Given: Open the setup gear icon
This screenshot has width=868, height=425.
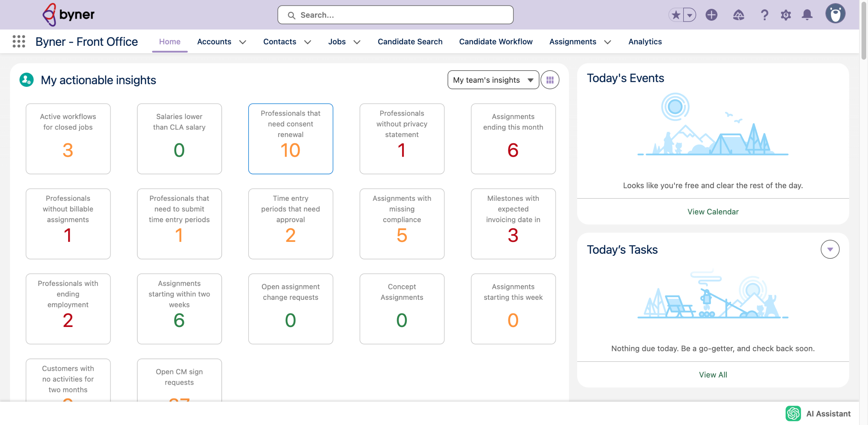Looking at the screenshot, I should click(786, 15).
